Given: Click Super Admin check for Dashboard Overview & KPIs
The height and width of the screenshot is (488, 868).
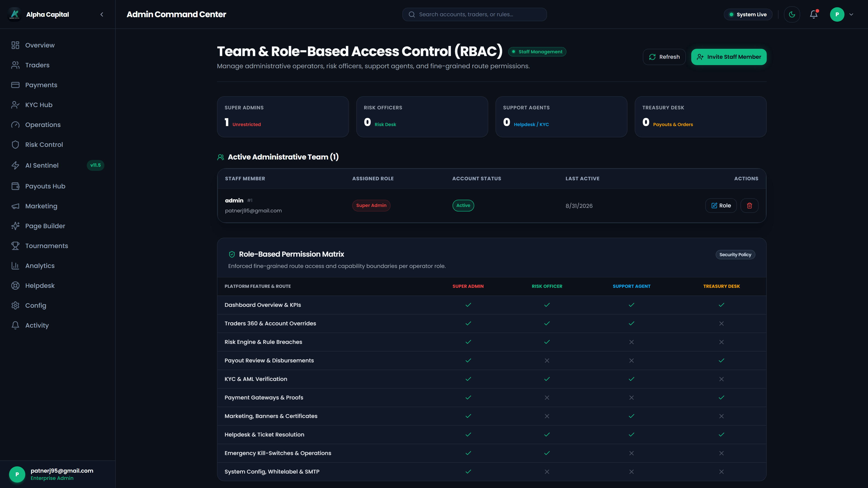Looking at the screenshot, I should tap(468, 305).
